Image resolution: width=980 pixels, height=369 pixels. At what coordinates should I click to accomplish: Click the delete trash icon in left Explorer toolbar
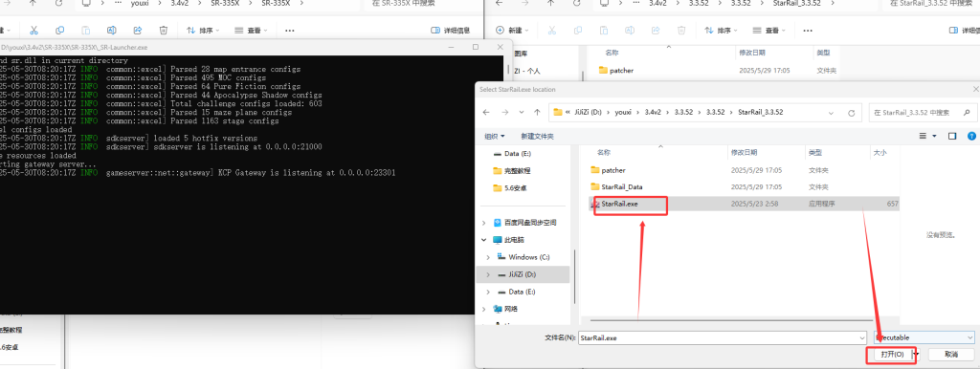pyautogui.click(x=163, y=30)
